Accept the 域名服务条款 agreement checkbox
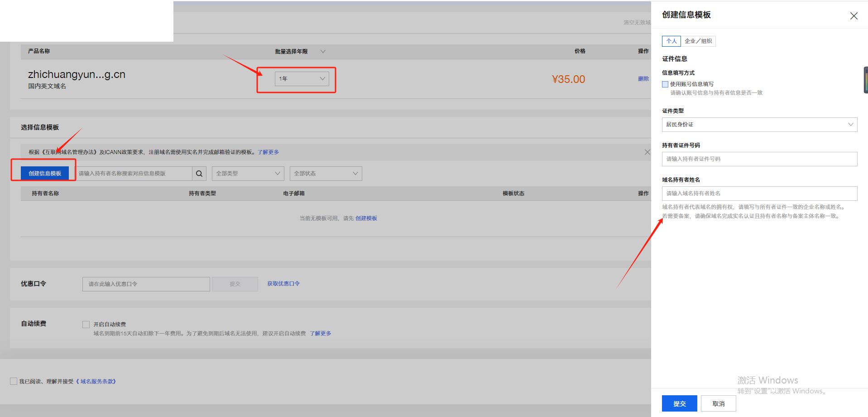The image size is (868, 417). (14, 382)
